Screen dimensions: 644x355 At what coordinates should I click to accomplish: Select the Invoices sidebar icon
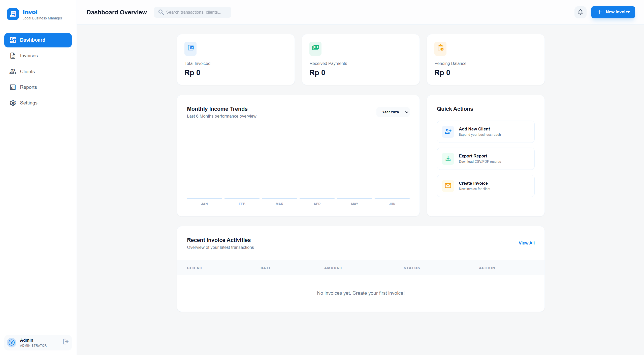pyautogui.click(x=13, y=56)
